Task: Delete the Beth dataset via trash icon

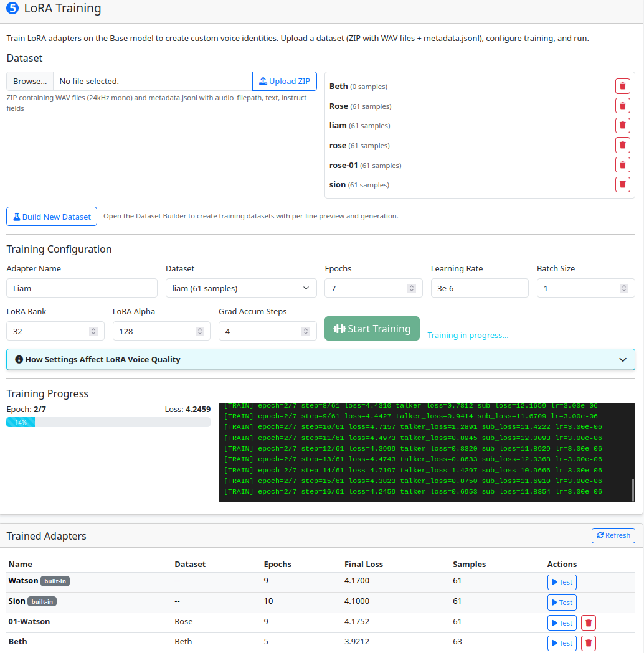Action: (622, 87)
